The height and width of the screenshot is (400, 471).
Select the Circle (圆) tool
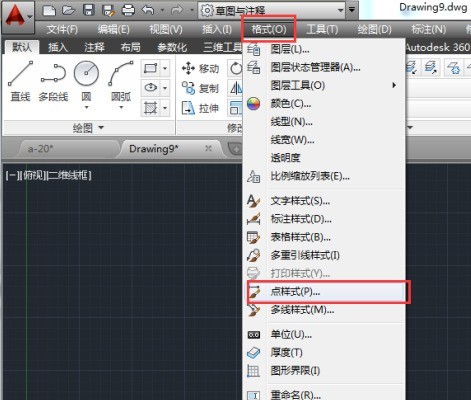tap(86, 82)
